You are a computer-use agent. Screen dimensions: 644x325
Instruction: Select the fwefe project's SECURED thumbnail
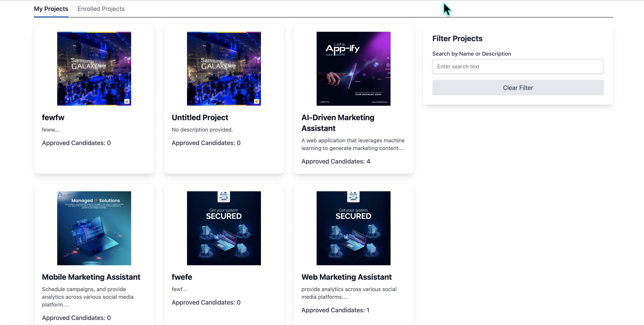[x=224, y=228]
